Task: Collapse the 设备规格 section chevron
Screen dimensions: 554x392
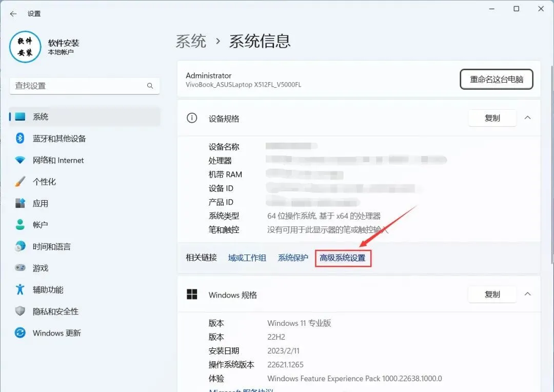Action: click(527, 117)
